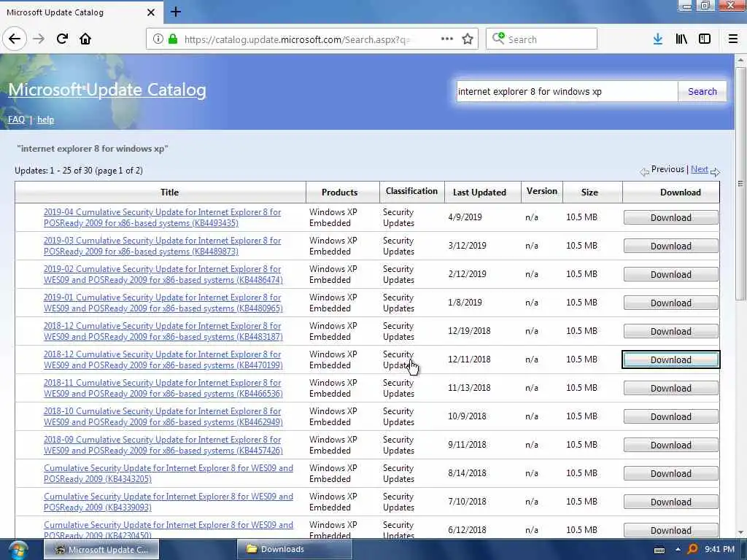Open the Windows Start orb

point(18,550)
